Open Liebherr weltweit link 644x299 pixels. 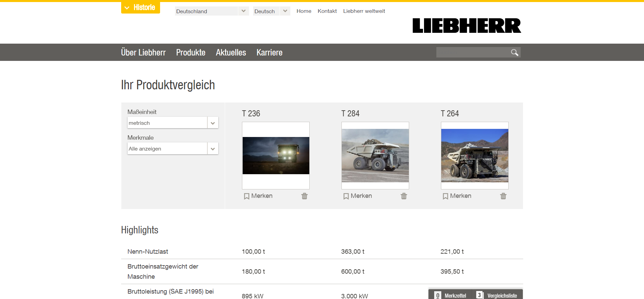tap(364, 11)
